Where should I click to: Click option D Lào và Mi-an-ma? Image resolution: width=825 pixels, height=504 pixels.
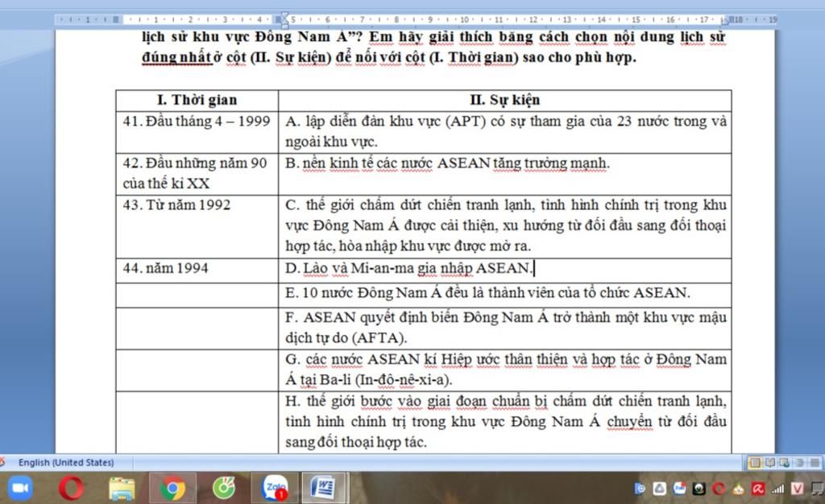tap(505, 271)
